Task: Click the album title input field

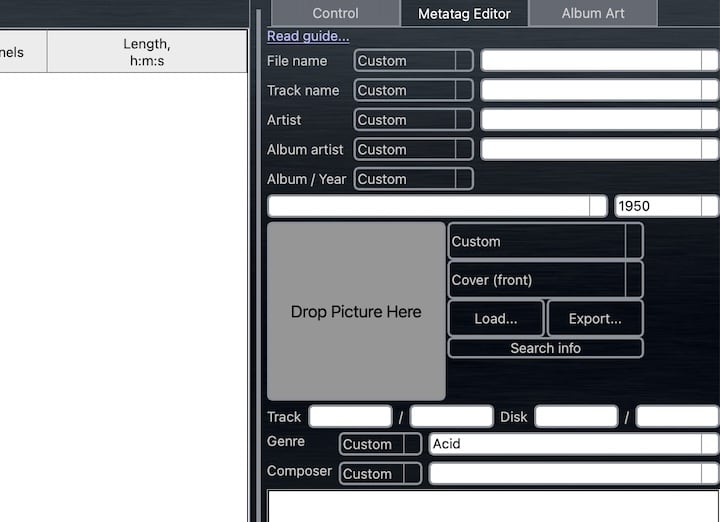Action: tap(437, 206)
